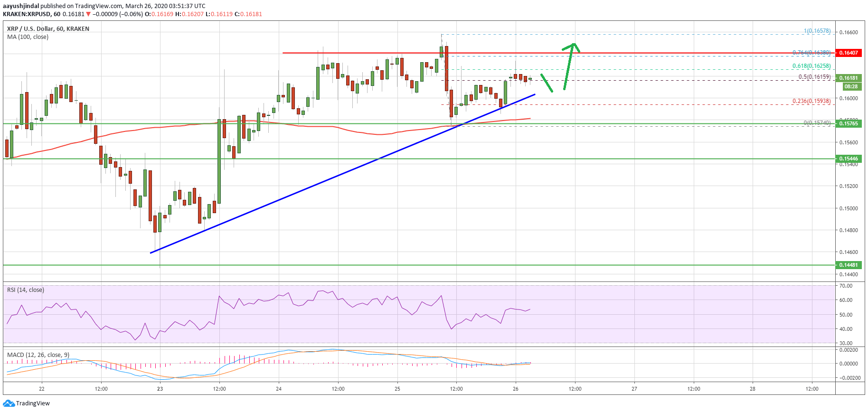Click the RSI 60.00 scale label

(x=846, y=300)
